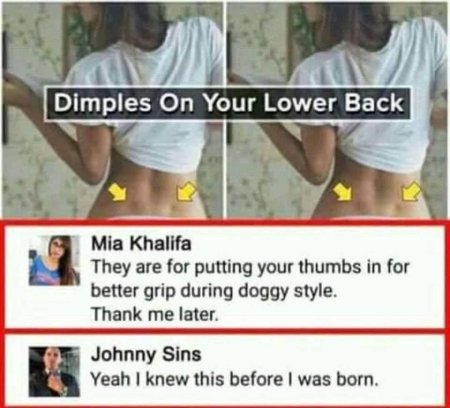Select the right photo panel

(x=337, y=110)
